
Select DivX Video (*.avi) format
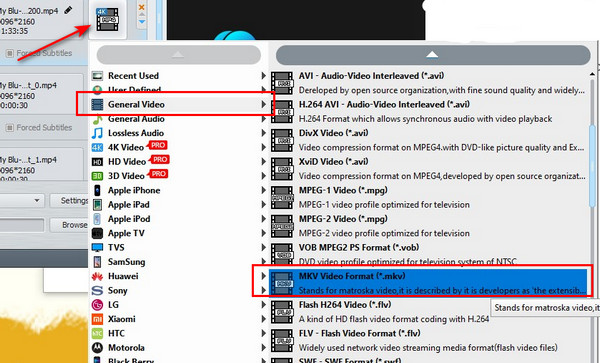click(429, 140)
